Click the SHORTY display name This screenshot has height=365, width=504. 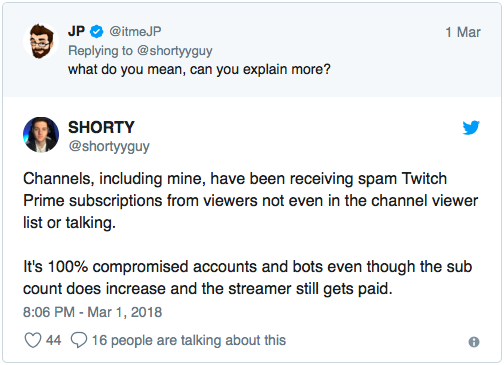pos(101,127)
